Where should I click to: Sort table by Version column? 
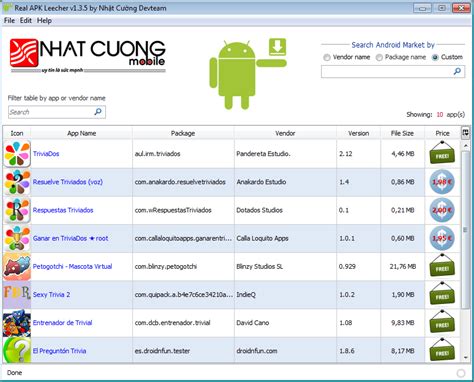point(359,133)
